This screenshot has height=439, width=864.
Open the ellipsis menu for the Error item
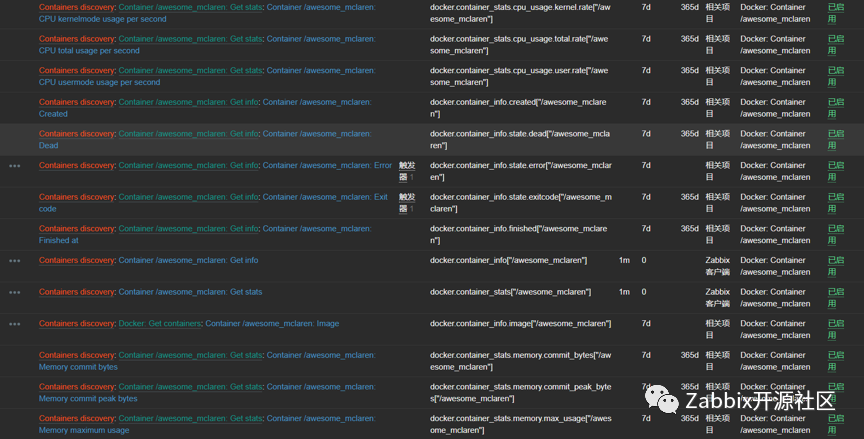[x=14, y=165]
